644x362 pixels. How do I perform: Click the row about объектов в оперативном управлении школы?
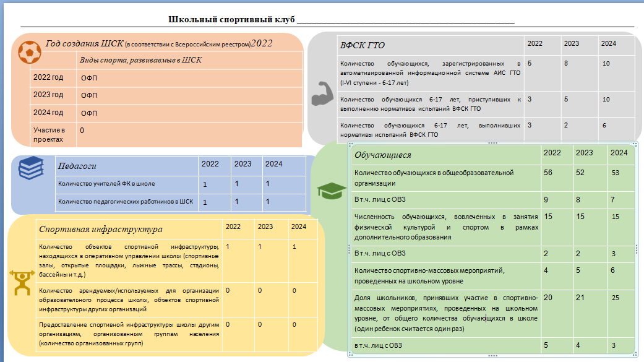[129, 261]
